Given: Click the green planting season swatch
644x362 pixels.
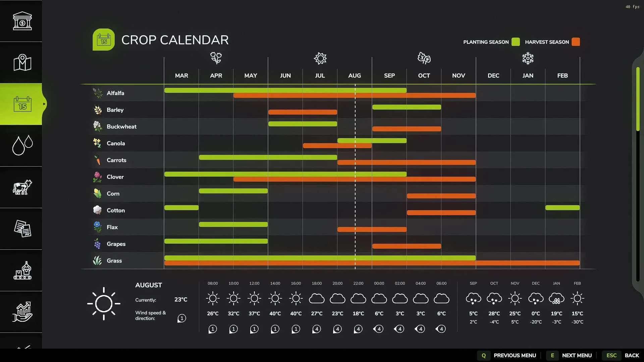Looking at the screenshot, I should click(516, 42).
